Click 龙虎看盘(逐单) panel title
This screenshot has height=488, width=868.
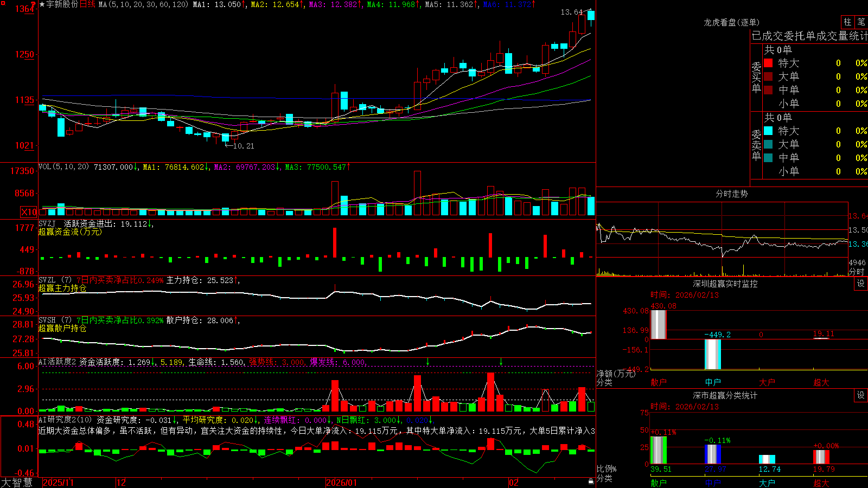click(732, 22)
